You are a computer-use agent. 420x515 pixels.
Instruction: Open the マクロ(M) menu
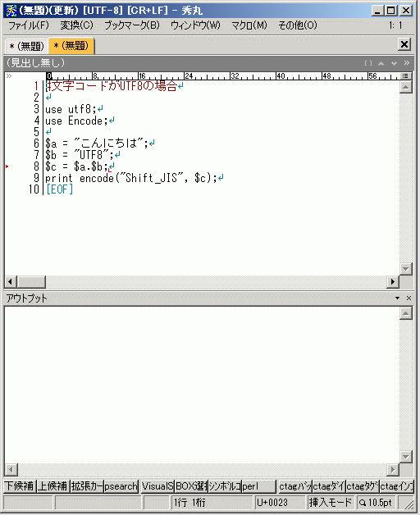click(x=249, y=25)
